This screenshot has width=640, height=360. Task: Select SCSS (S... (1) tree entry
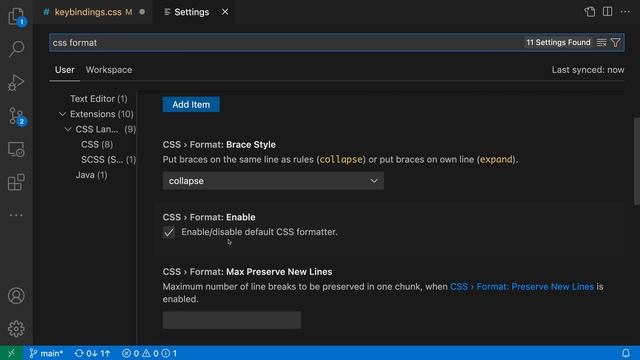click(109, 160)
